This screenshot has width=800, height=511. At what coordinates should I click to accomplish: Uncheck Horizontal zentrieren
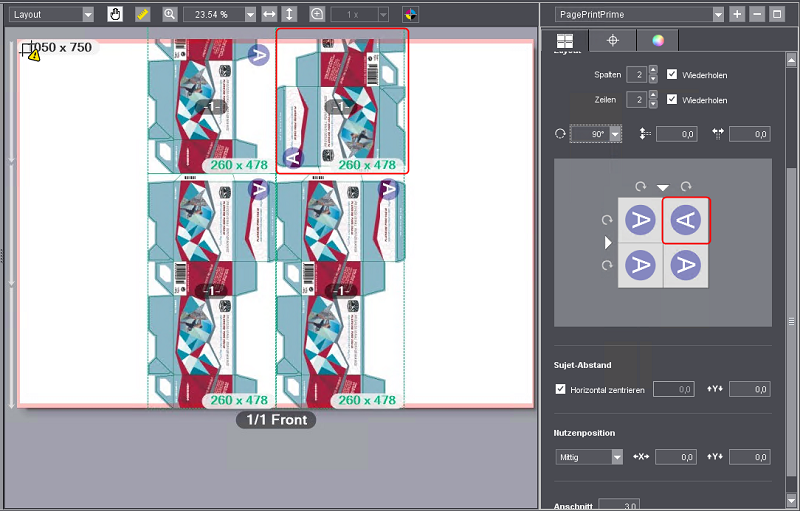(560, 389)
